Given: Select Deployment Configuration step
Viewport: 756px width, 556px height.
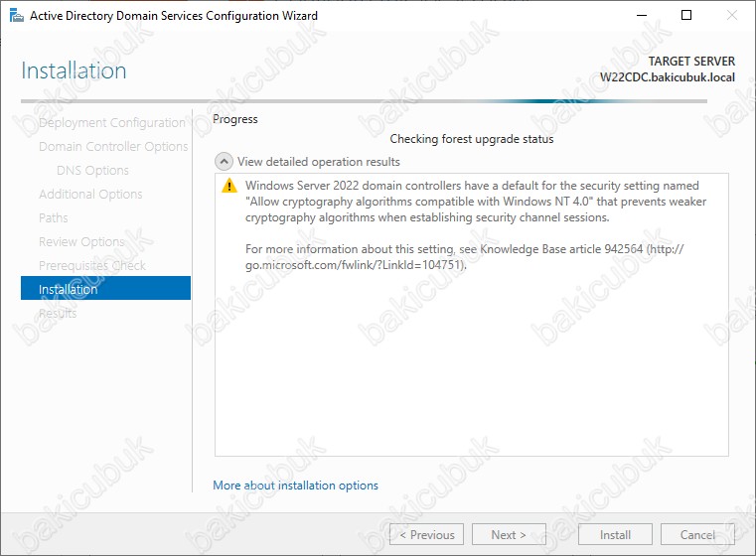Looking at the screenshot, I should [x=111, y=123].
